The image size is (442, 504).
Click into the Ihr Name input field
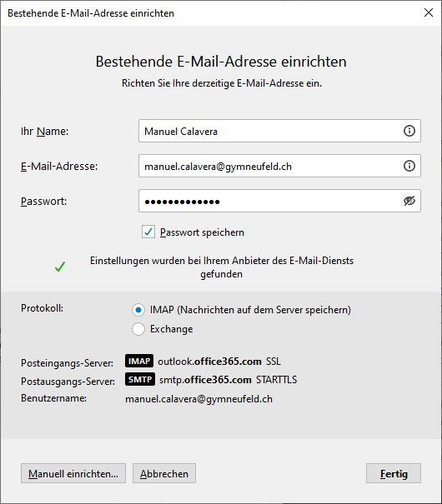click(x=279, y=131)
